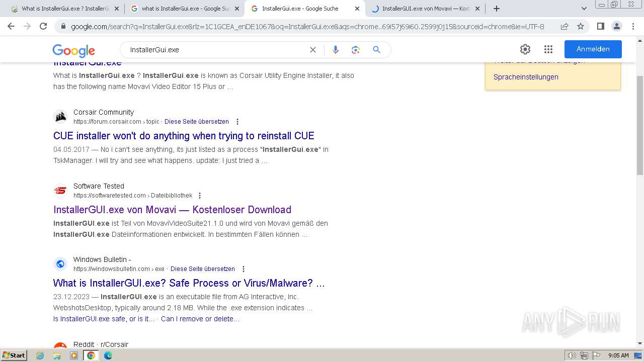Viewport: 644px width, 362px height.
Task: Click the Corsair Community site favicon
Action: coord(60,117)
